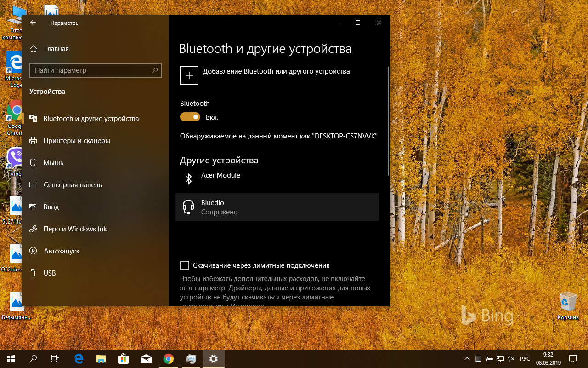Open Перо и Windows Ink section

96,229
